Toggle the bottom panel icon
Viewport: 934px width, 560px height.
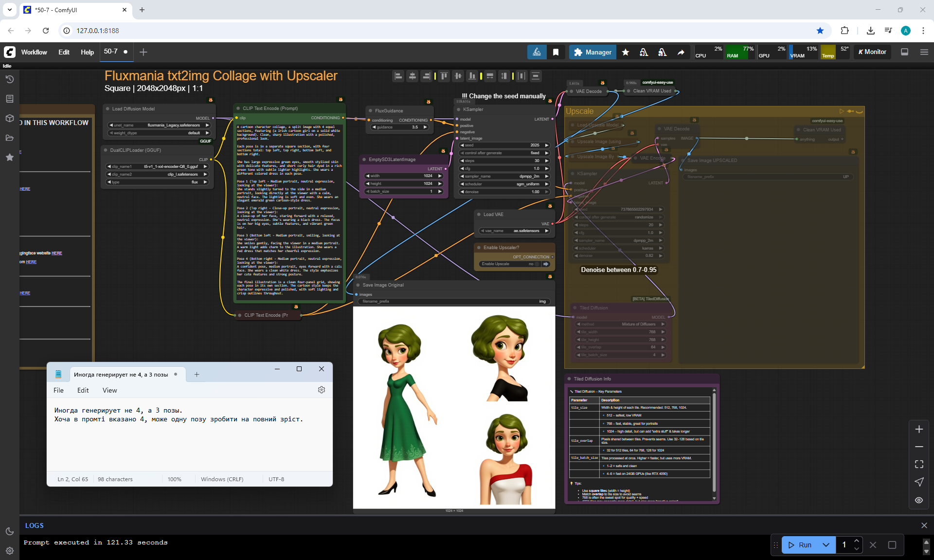904,52
